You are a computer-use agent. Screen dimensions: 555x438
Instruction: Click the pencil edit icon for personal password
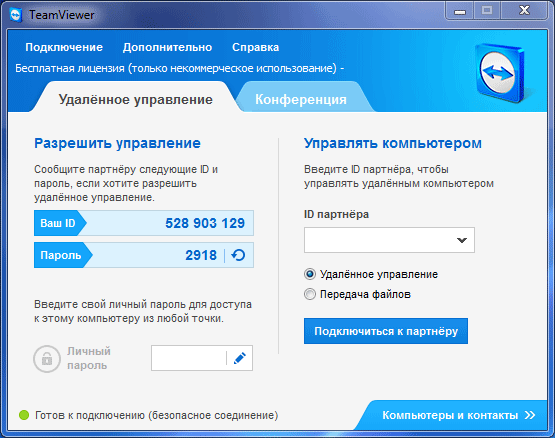tap(240, 358)
